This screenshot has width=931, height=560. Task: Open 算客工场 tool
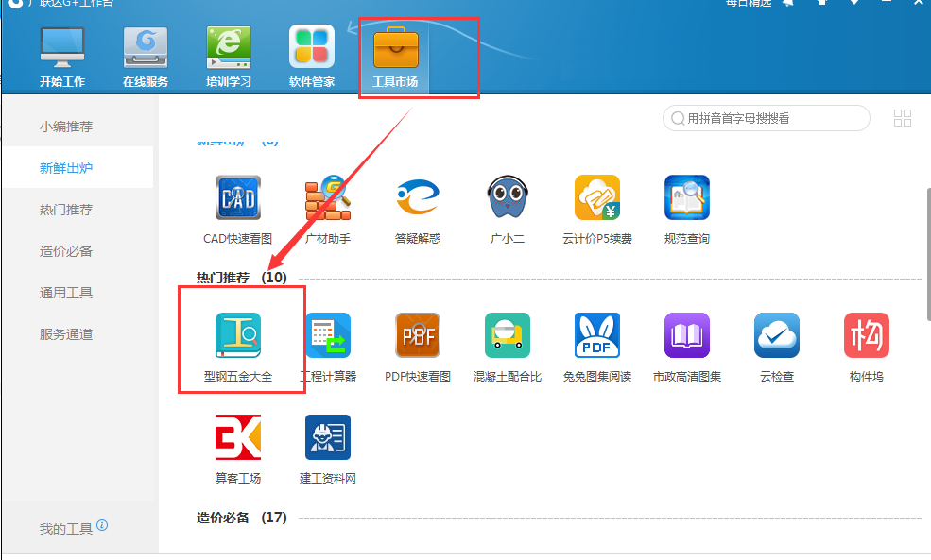coord(238,450)
